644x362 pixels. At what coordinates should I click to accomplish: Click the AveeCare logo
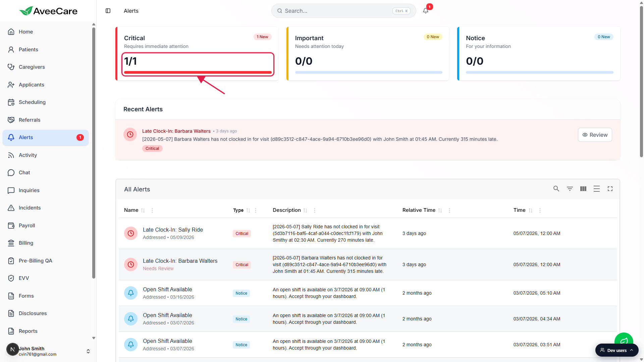(48, 11)
